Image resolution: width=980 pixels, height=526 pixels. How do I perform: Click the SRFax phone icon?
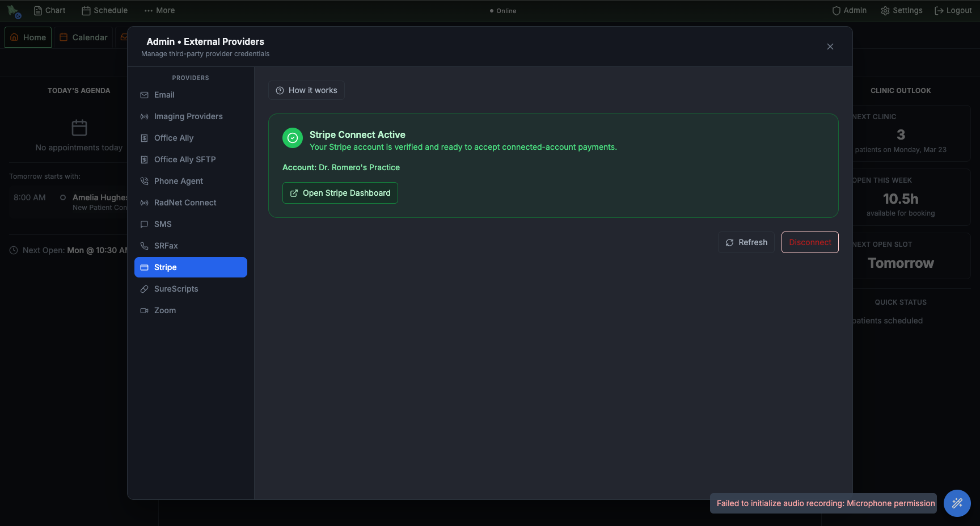pos(145,246)
